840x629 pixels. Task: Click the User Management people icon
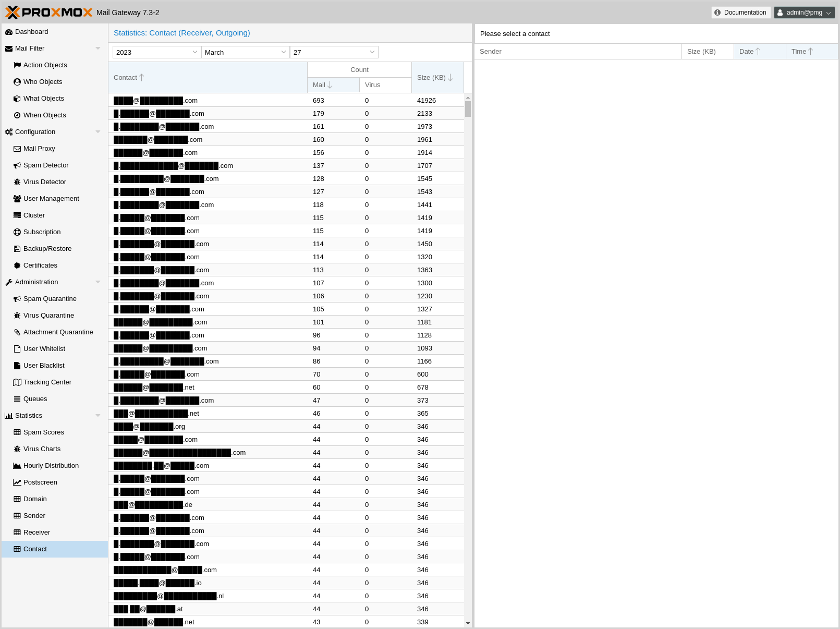17,199
